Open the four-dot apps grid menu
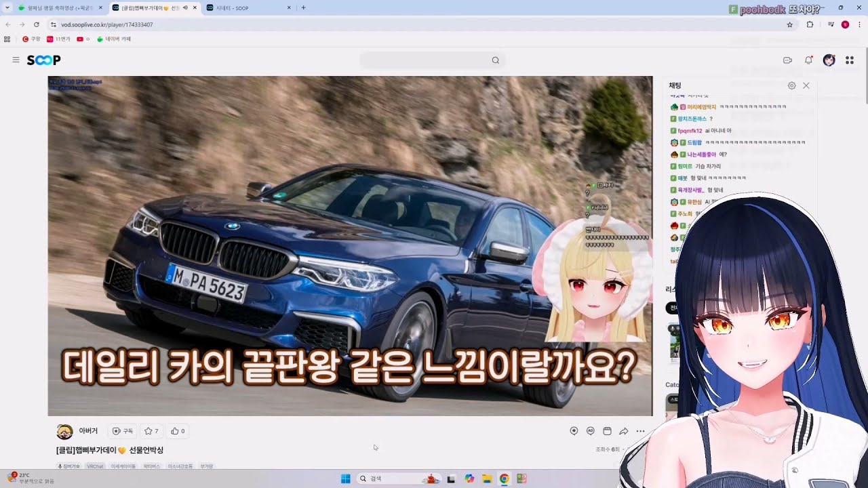Image resolution: width=868 pixels, height=488 pixels. [850, 60]
